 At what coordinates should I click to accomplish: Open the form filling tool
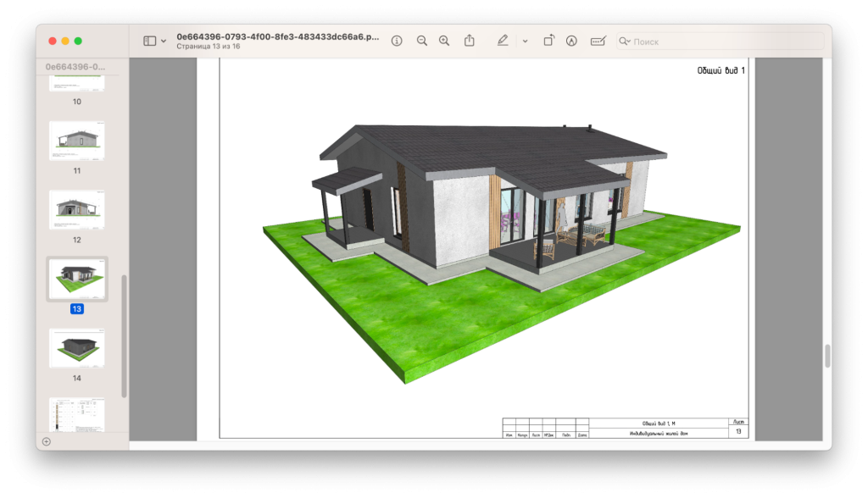[598, 41]
